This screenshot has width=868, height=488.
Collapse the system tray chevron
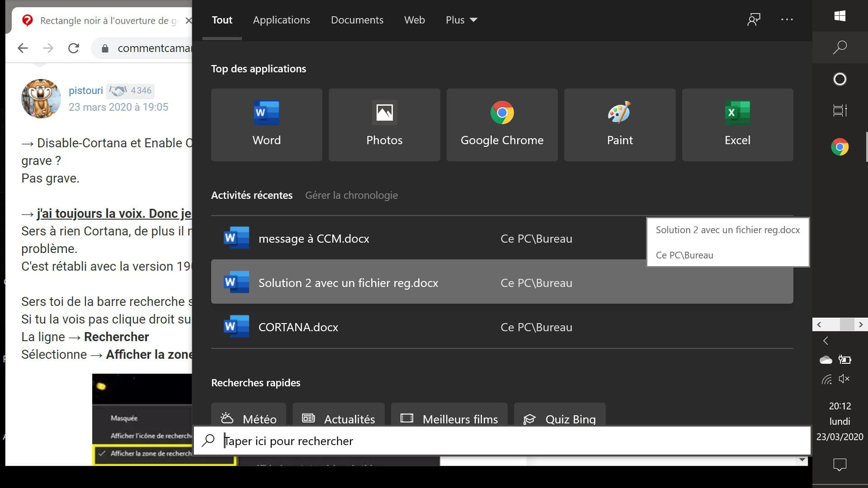(826, 341)
